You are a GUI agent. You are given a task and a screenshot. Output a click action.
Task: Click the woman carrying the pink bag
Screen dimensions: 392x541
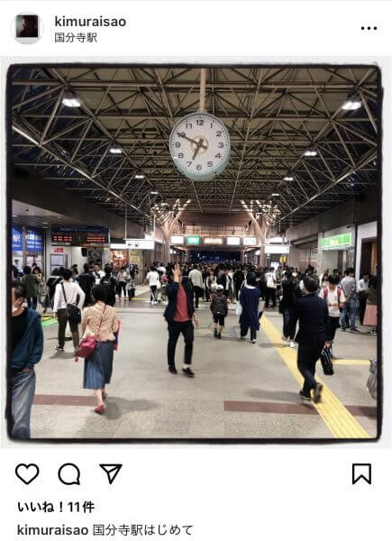pyautogui.click(x=99, y=348)
